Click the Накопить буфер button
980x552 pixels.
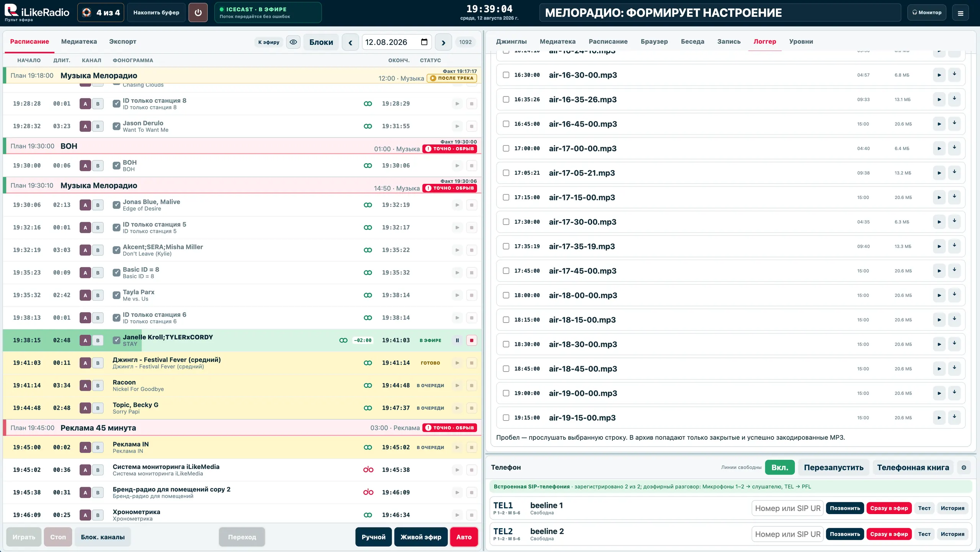point(156,13)
